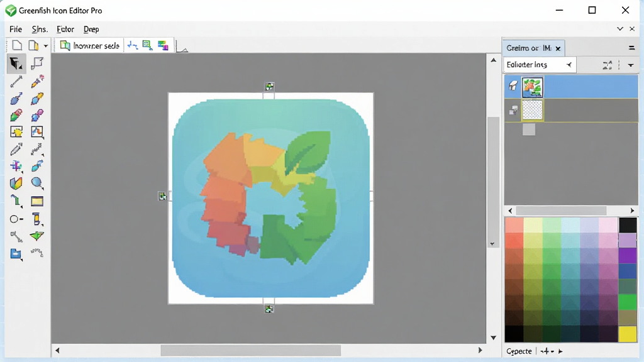The width and height of the screenshot is (644, 362).
Task: Select the colorful top layer thumbnail
Action: [532, 87]
